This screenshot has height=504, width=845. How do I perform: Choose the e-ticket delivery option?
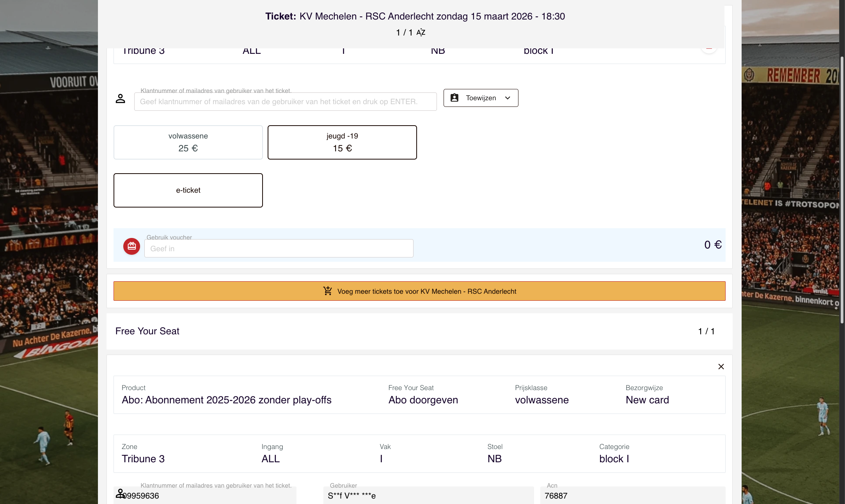[188, 190]
